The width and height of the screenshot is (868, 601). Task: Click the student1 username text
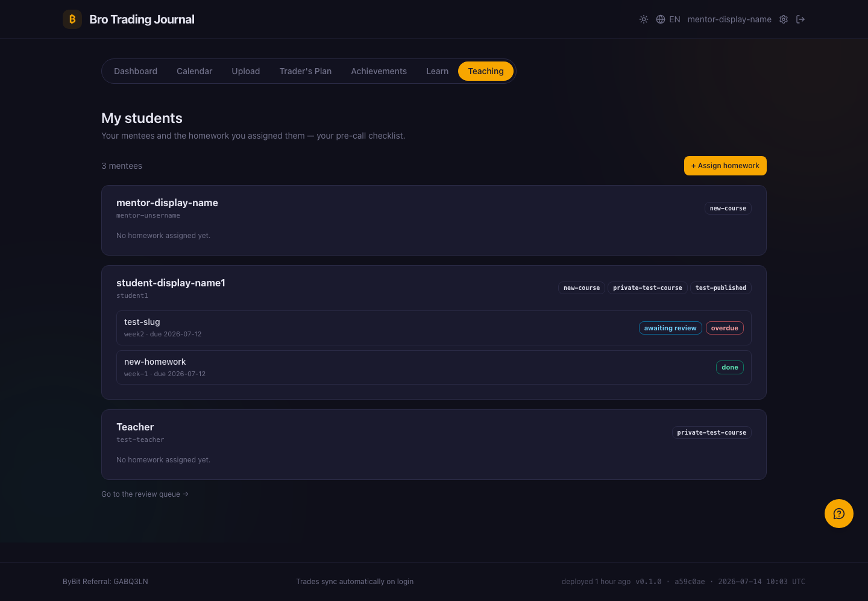click(x=132, y=296)
